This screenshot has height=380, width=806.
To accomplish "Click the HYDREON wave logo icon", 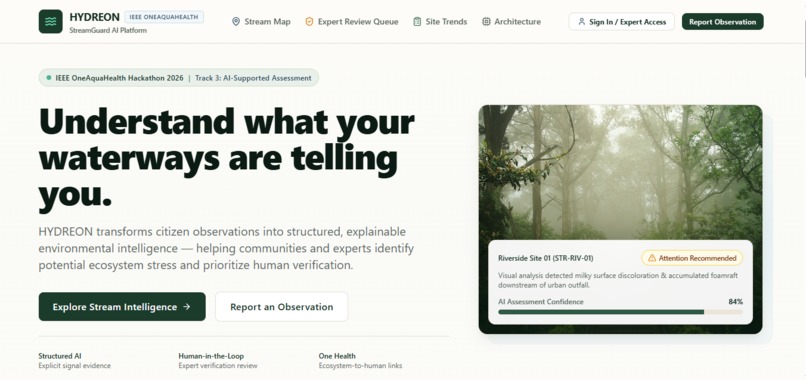I will tap(50, 22).
